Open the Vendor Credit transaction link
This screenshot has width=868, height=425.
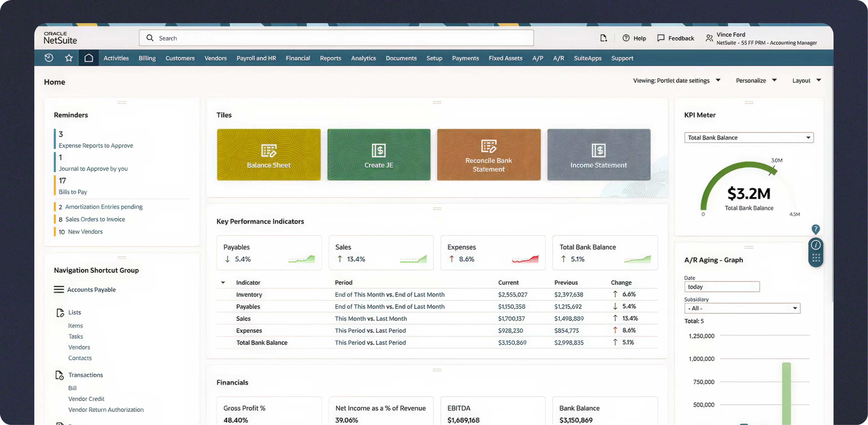(86, 399)
